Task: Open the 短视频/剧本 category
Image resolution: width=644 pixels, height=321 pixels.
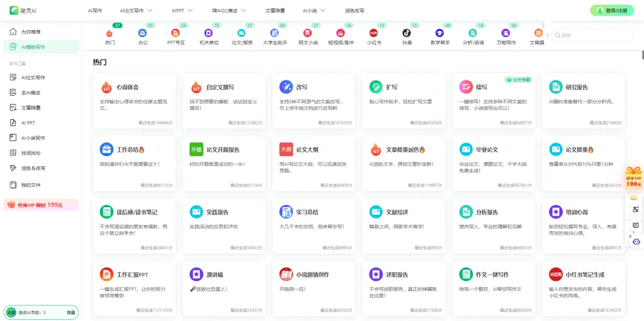Action: coord(340,35)
